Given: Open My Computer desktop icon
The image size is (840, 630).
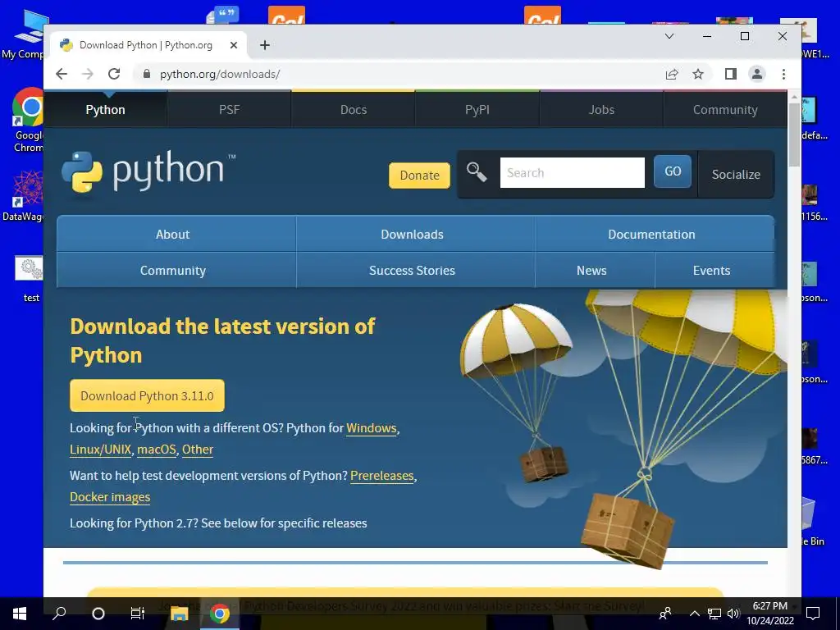Looking at the screenshot, I should pos(25,34).
